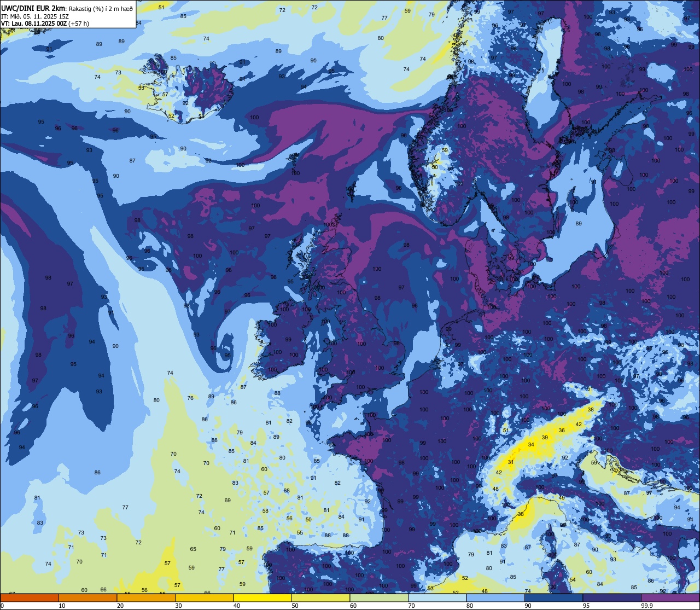Click the 'UWC/DINI EUR 2km' map title
This screenshot has width=700, height=610.
[33, 8]
